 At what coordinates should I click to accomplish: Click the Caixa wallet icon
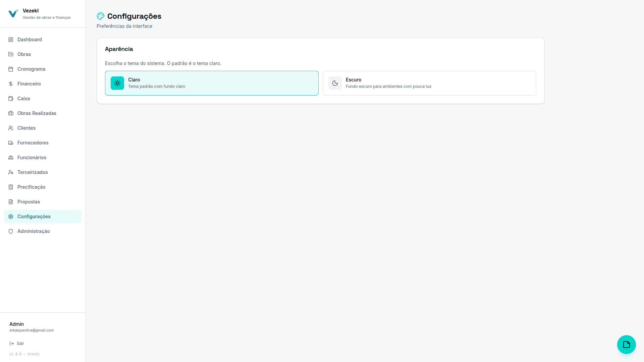click(11, 99)
